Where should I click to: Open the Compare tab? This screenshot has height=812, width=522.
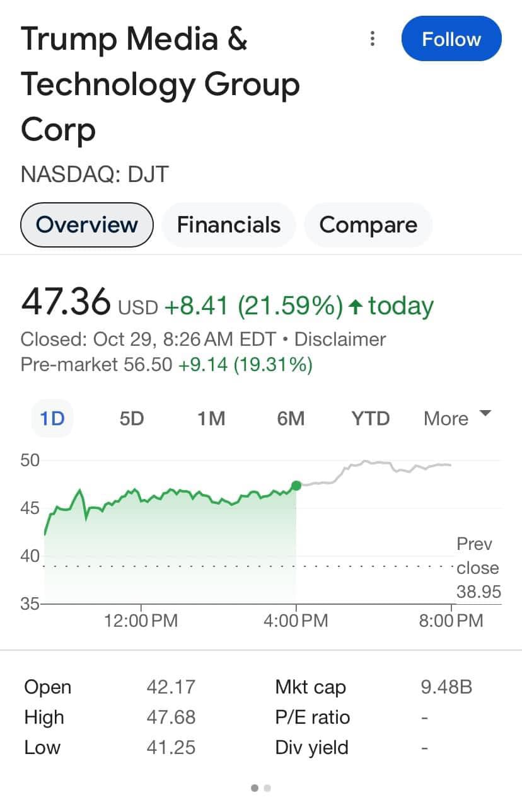pyautogui.click(x=368, y=225)
